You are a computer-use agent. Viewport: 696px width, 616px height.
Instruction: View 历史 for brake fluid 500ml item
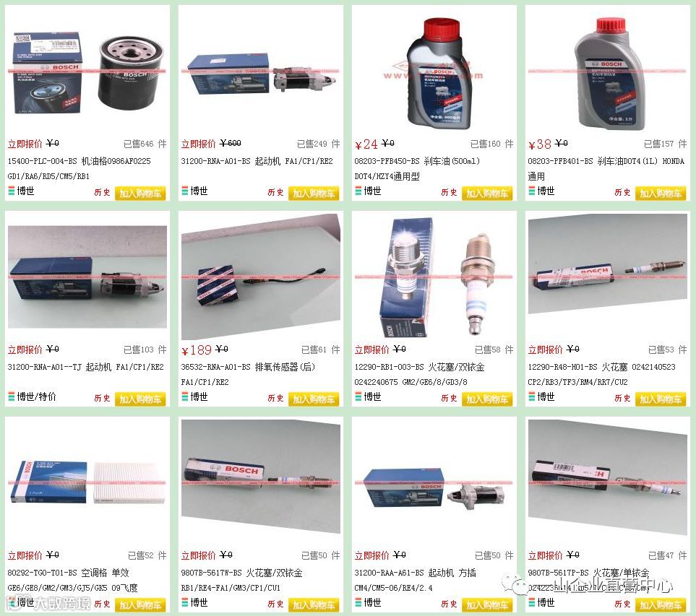pos(450,193)
